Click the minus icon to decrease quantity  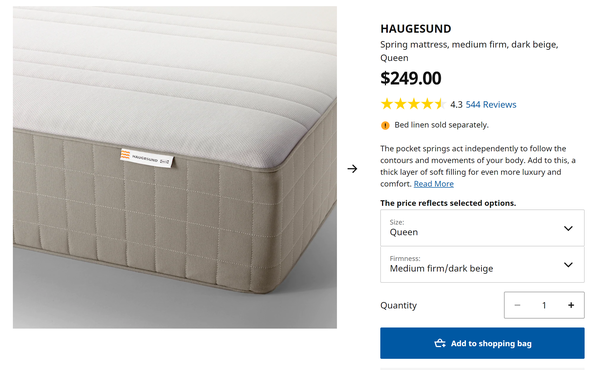[x=517, y=305]
